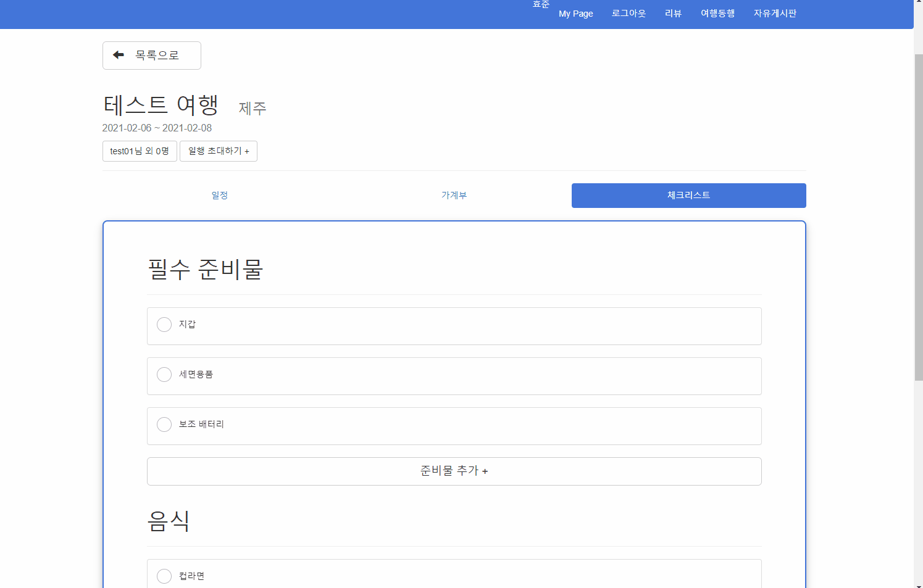
Task: Go to 여행동행 page
Action: [x=718, y=14]
